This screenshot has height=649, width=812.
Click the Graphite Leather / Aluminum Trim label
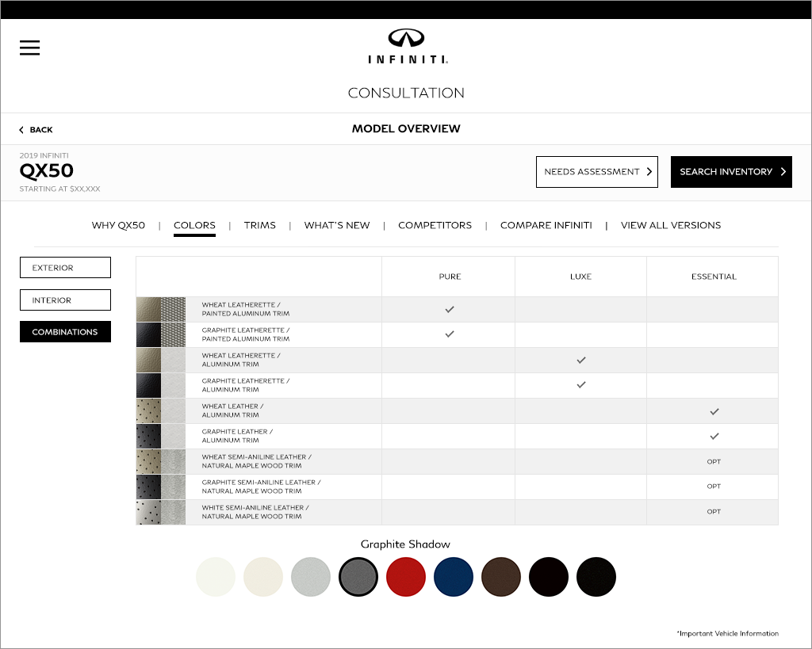pyautogui.click(x=237, y=436)
